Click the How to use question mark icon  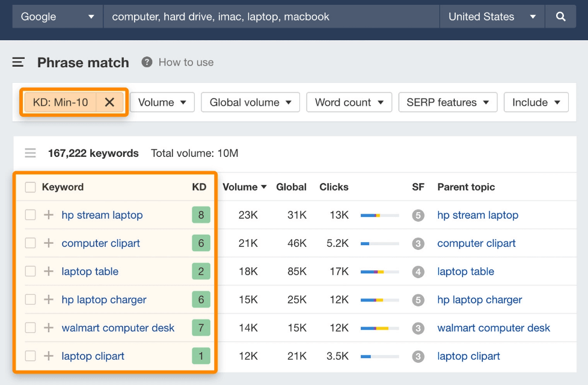[x=147, y=62]
